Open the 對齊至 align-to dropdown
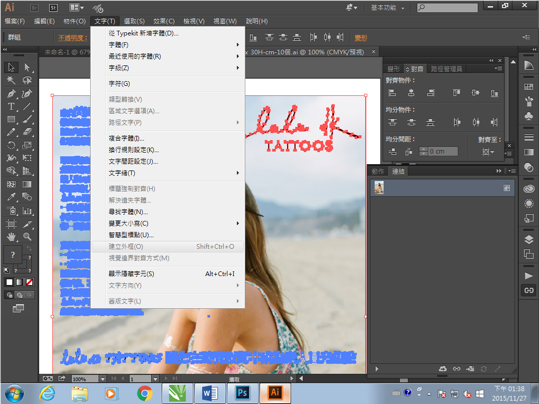Screen dimensions: 539x404 (488, 152)
